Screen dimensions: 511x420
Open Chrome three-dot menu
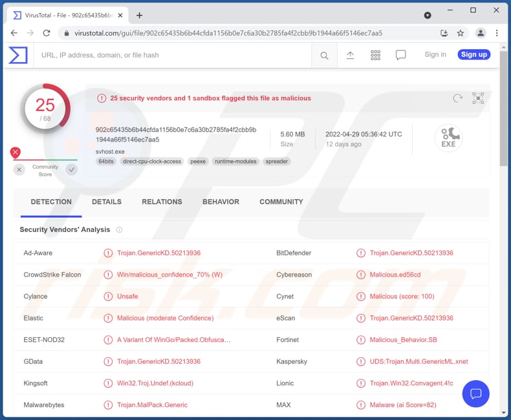497,33
